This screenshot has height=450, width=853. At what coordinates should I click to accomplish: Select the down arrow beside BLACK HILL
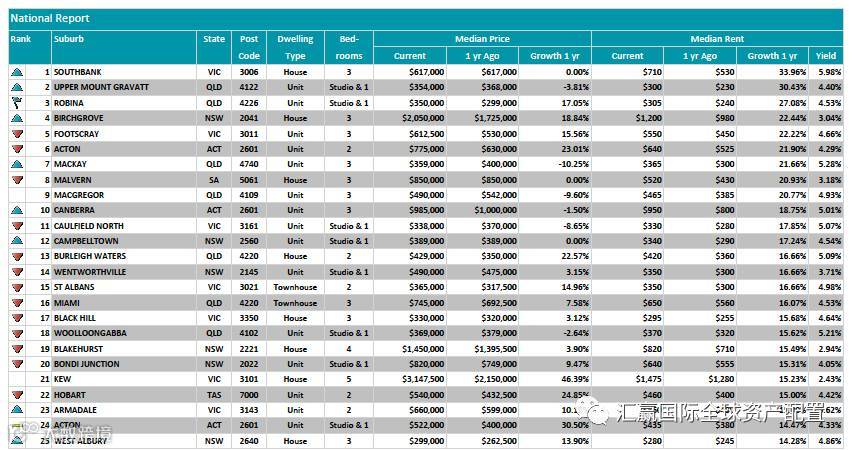[17, 318]
